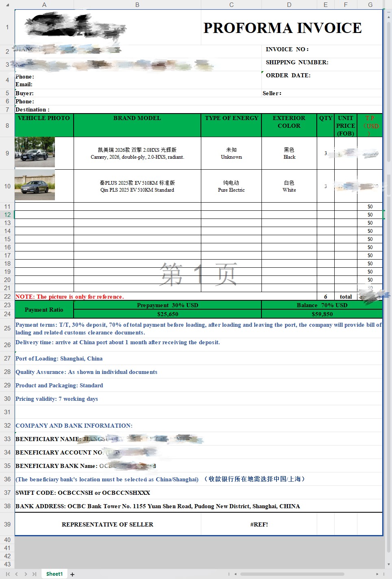Select the SHIPPING NUMBER: cell
The image size is (392, 579).
click(322, 64)
